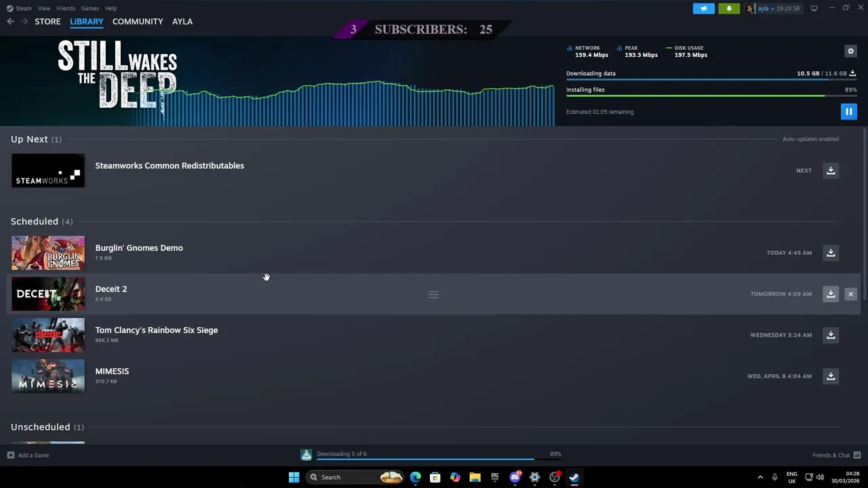Open Microsoft Store from taskbar

[435, 477]
